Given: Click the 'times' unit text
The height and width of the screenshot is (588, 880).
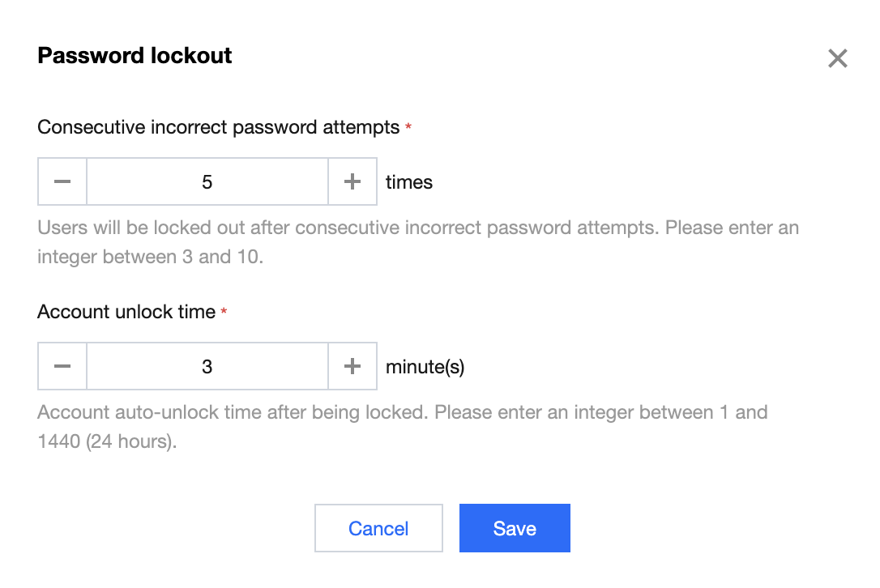Looking at the screenshot, I should coord(409,182).
